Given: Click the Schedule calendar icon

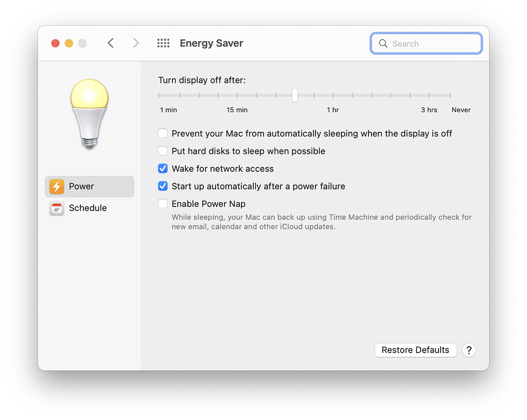Looking at the screenshot, I should pyautogui.click(x=57, y=208).
